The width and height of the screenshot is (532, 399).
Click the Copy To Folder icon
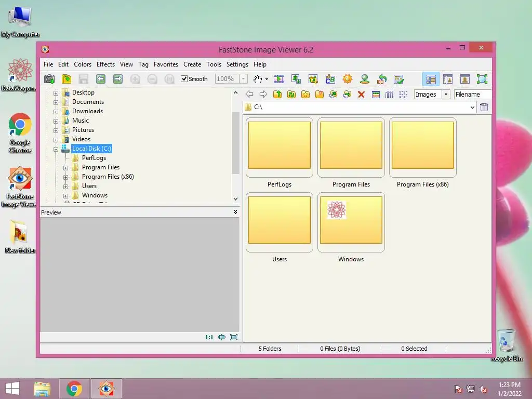tap(333, 95)
